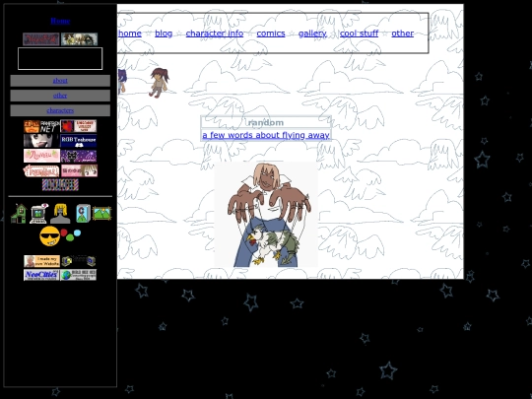The width and height of the screenshot is (532, 399).
Task: Open the sidebar 'characters' button
Action: tap(60, 110)
